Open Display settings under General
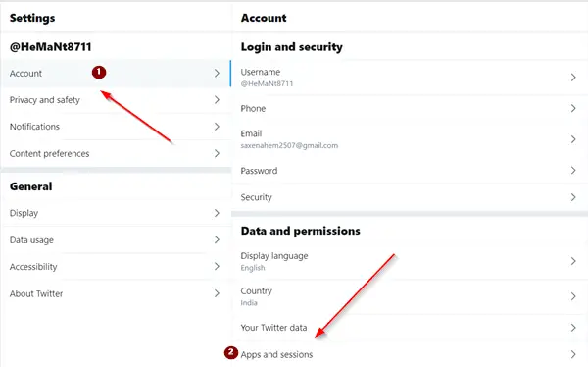The image size is (588, 367). [x=116, y=213]
